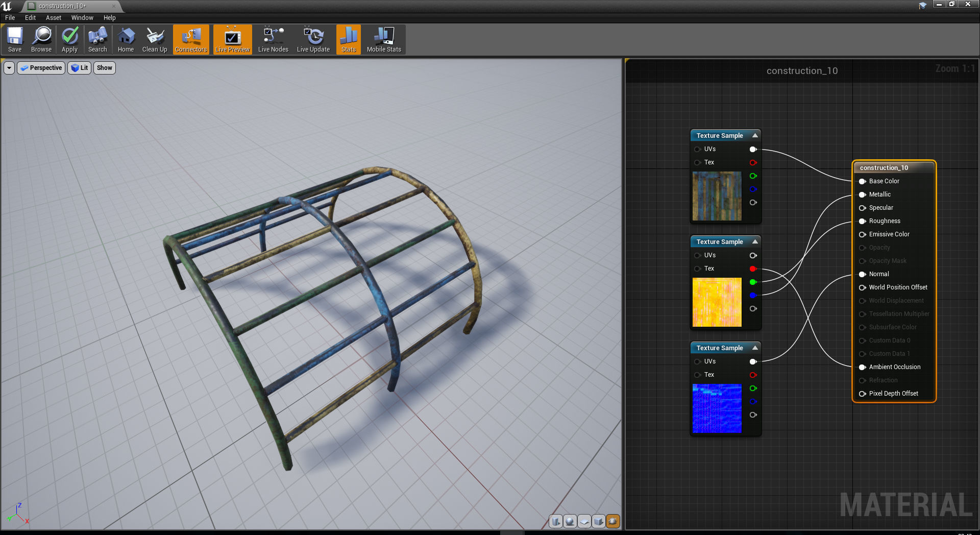
Task: Collapse the top Texture Sample node
Action: [x=755, y=135]
